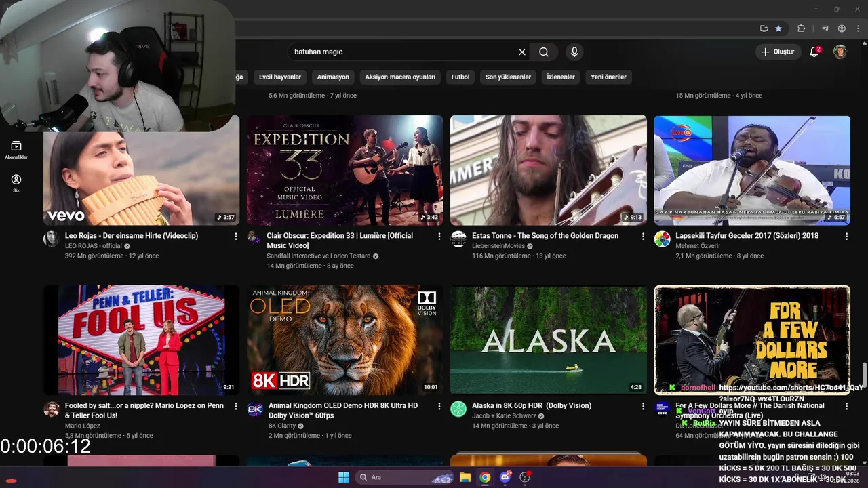
Task: Open options menu for Alaska 8K video
Action: coord(643,406)
